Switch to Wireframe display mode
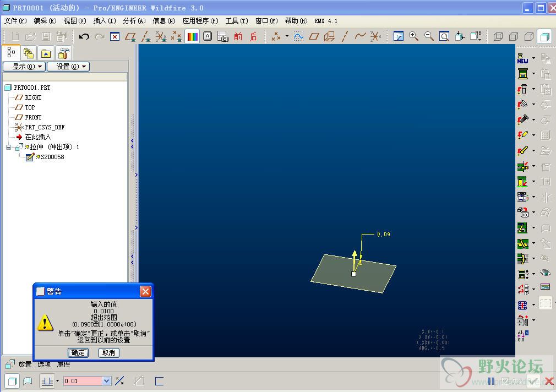This screenshot has width=556, height=392. 498,36
